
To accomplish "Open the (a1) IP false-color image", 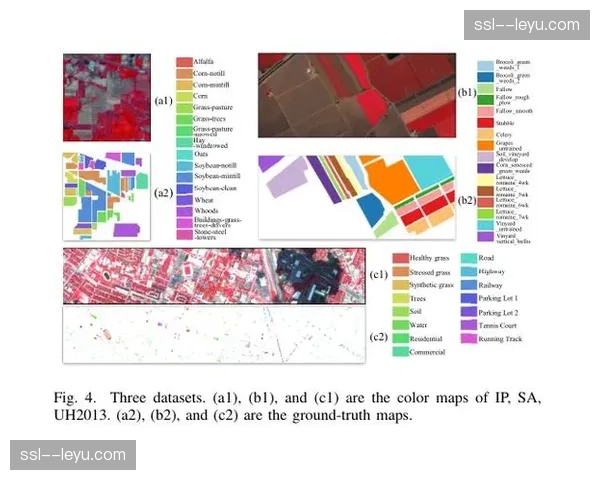I will pos(105,99).
